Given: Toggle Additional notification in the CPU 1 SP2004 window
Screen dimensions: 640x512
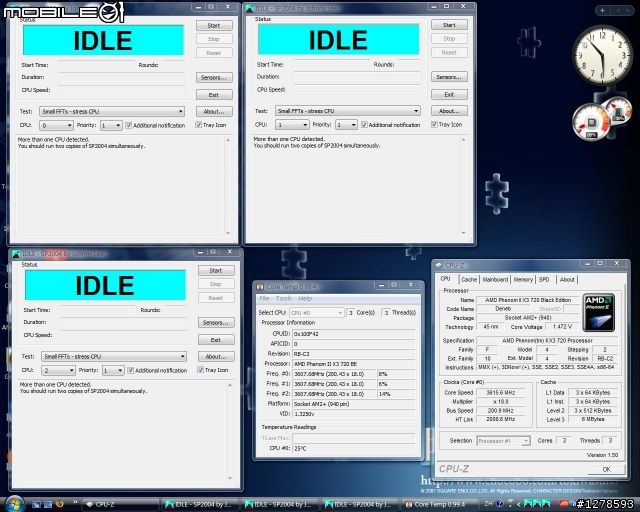Looking at the screenshot, I should [x=391, y=125].
